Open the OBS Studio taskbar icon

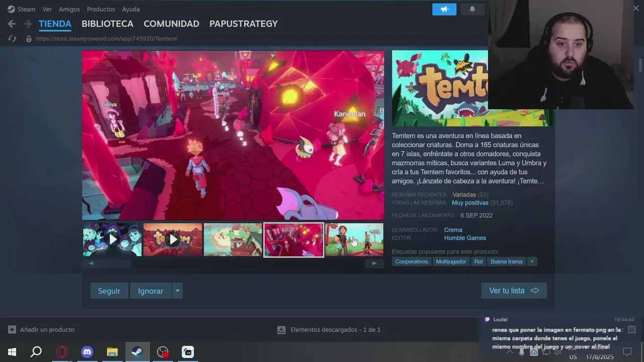tap(163, 352)
